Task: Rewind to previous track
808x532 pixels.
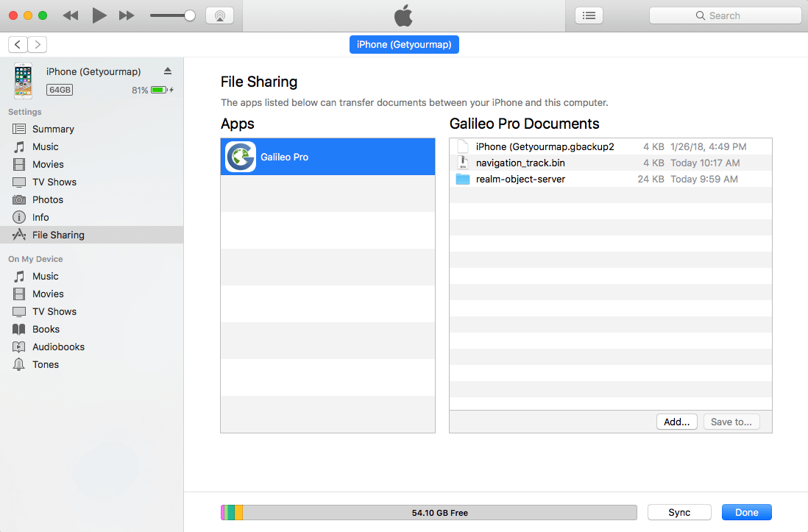Action: [71, 15]
